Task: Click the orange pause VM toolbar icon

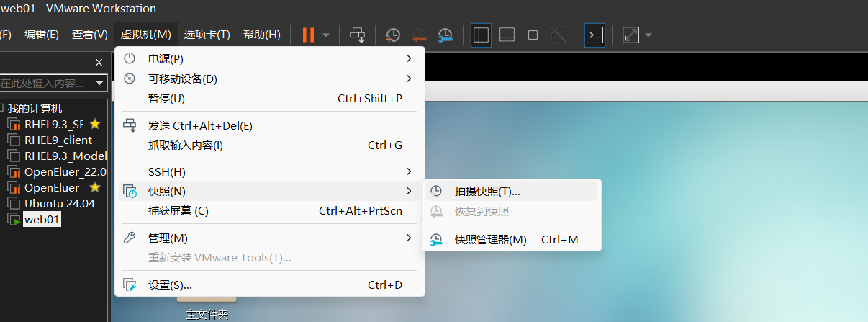Action: 308,35
